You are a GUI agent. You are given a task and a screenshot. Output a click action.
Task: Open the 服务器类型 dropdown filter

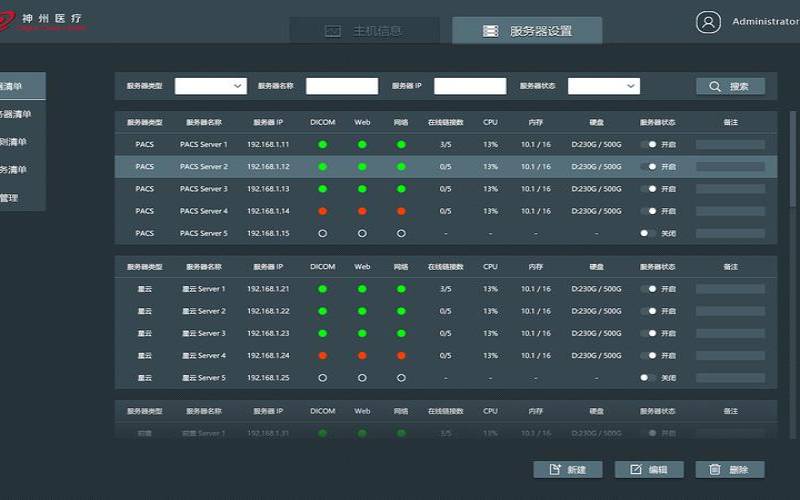[210, 86]
